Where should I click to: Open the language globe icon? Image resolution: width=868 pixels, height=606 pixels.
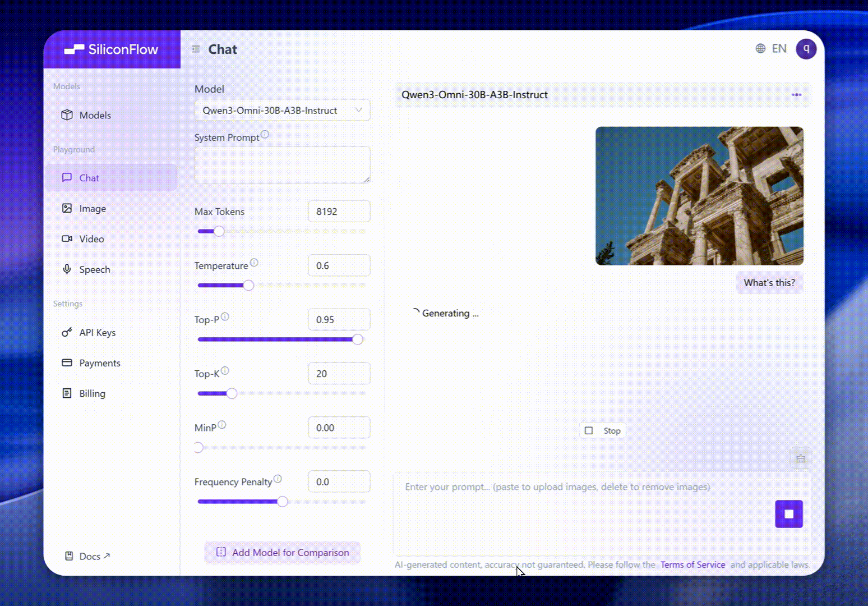pyautogui.click(x=760, y=49)
